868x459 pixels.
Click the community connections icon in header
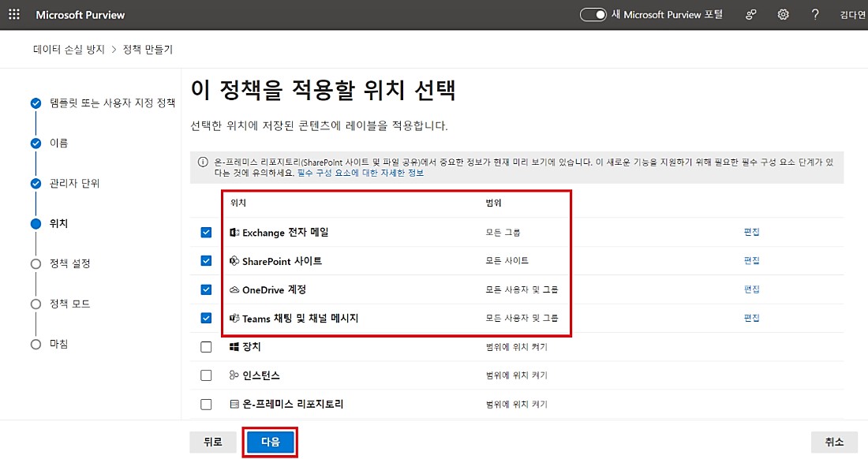tap(752, 15)
